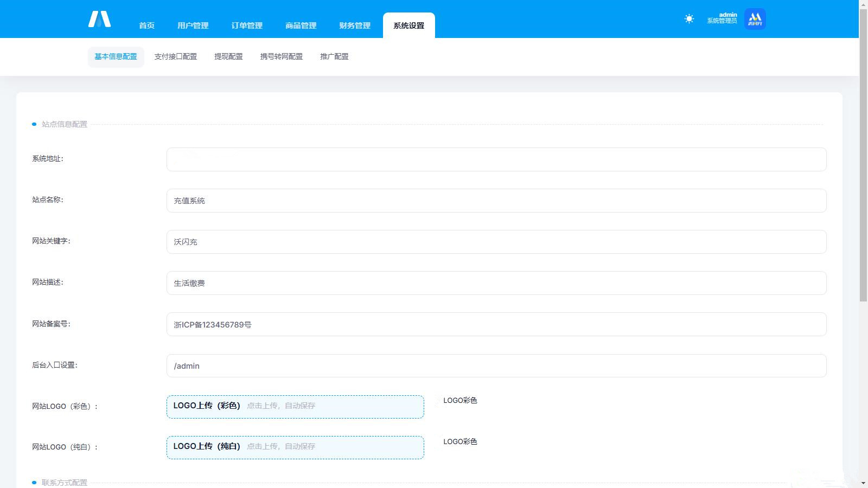
Task: Click the 网站备案号 input field
Action: pos(496,324)
